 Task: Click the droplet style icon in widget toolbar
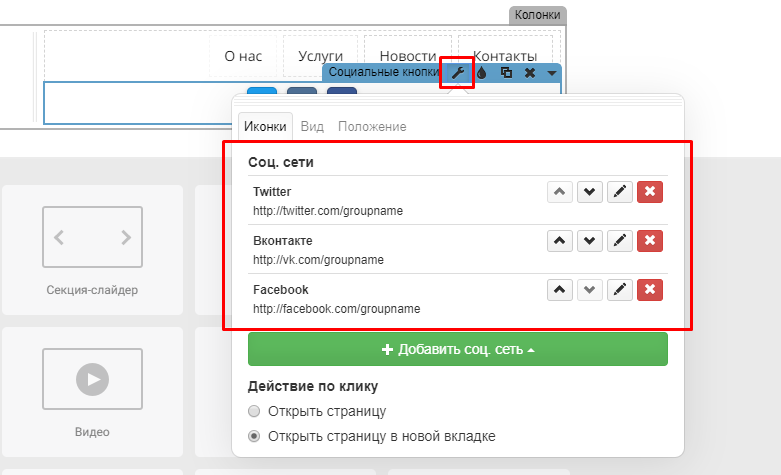coord(481,73)
